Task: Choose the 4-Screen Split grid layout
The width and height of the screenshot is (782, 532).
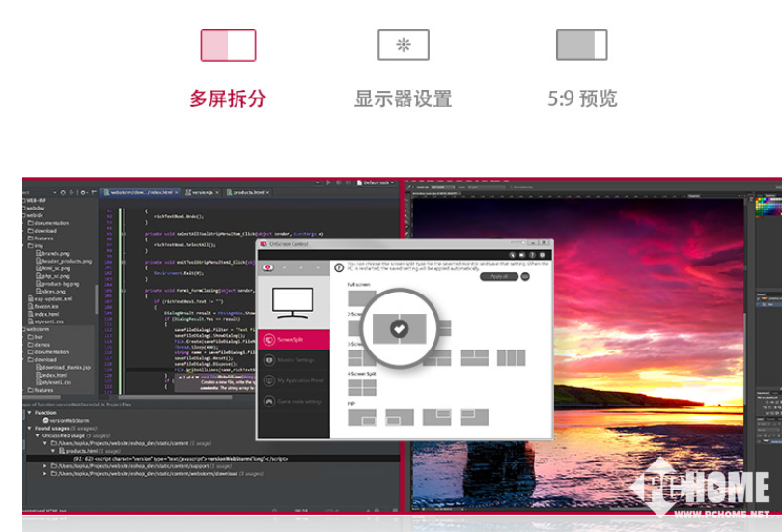Action: (362, 387)
